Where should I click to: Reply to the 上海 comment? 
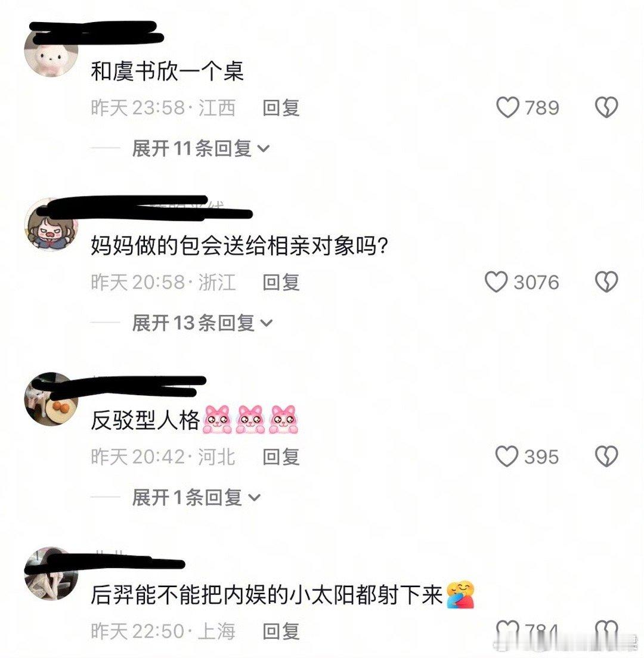281,631
